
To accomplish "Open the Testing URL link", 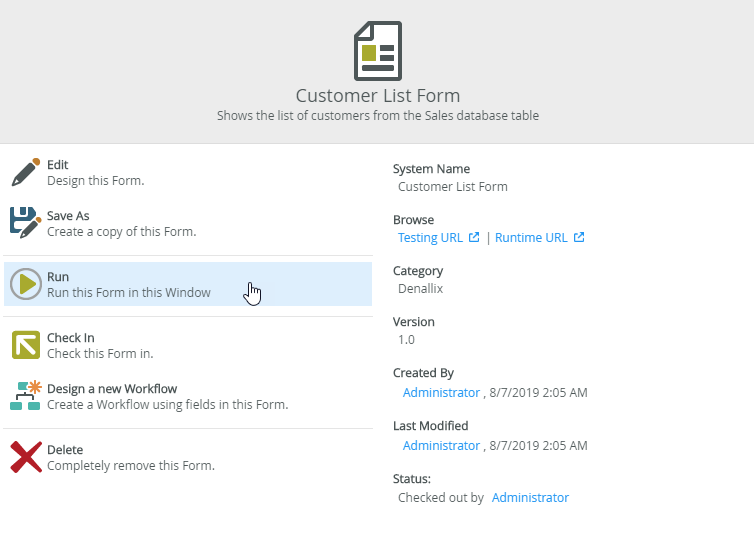I will pos(430,238).
